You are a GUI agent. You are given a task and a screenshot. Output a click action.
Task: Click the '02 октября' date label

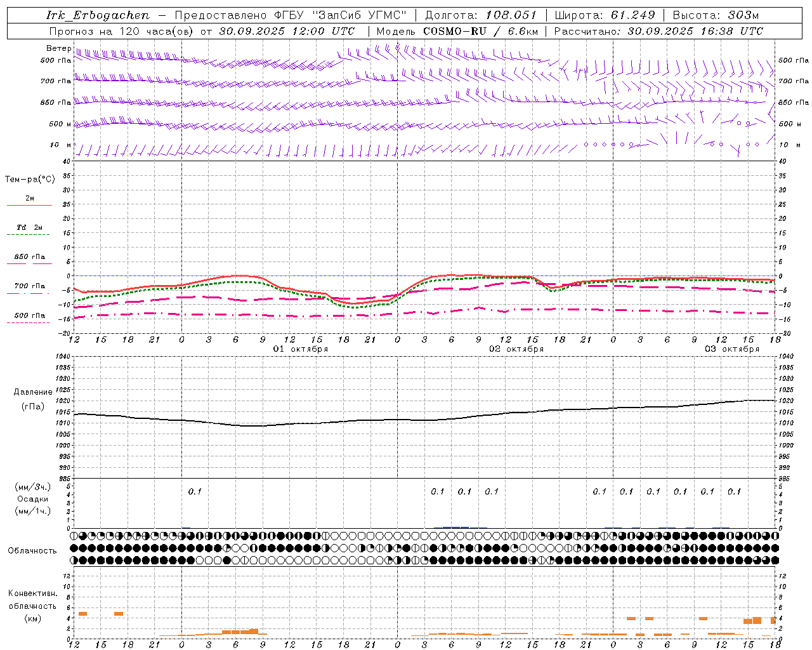(x=516, y=349)
